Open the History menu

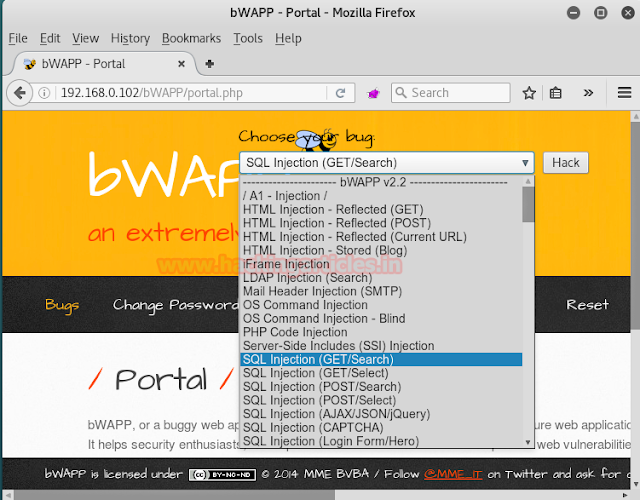(130, 38)
